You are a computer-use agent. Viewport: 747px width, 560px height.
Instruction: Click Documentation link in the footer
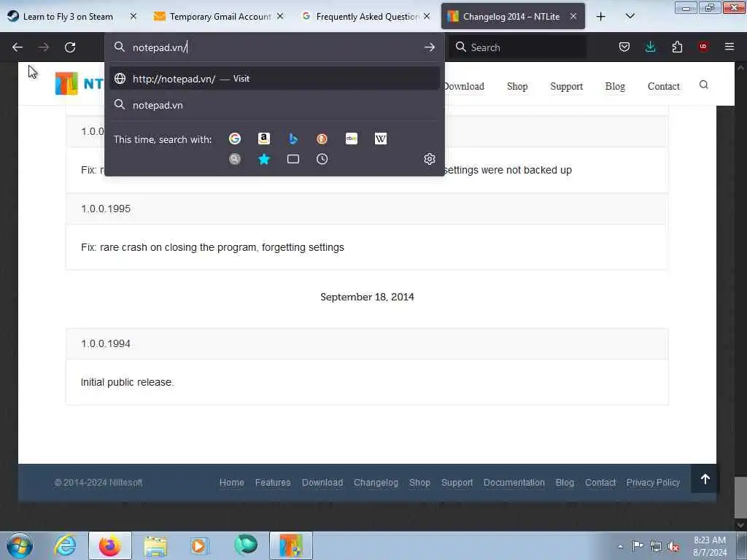[x=514, y=483]
